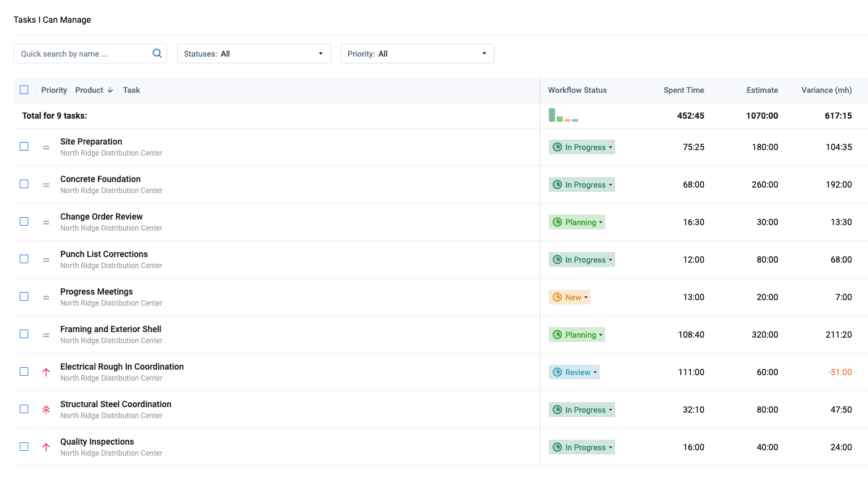This screenshot has height=492, width=868.
Task: Click total spent time 452:45
Action: pos(690,116)
